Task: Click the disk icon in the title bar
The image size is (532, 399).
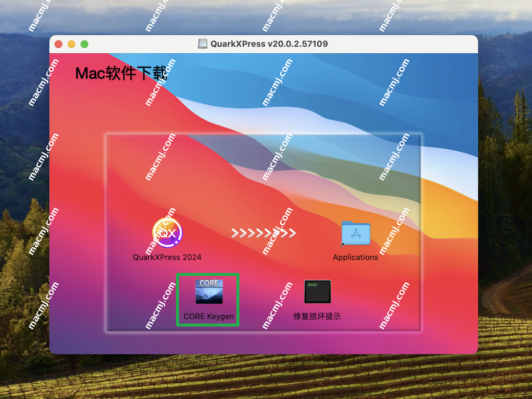Action: coord(203,44)
